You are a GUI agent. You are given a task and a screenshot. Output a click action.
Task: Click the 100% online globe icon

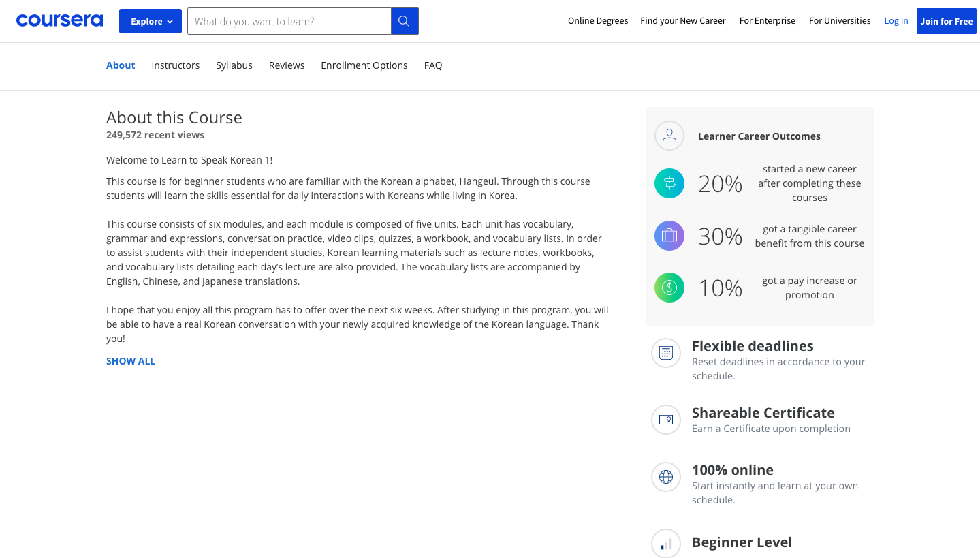pyautogui.click(x=666, y=477)
